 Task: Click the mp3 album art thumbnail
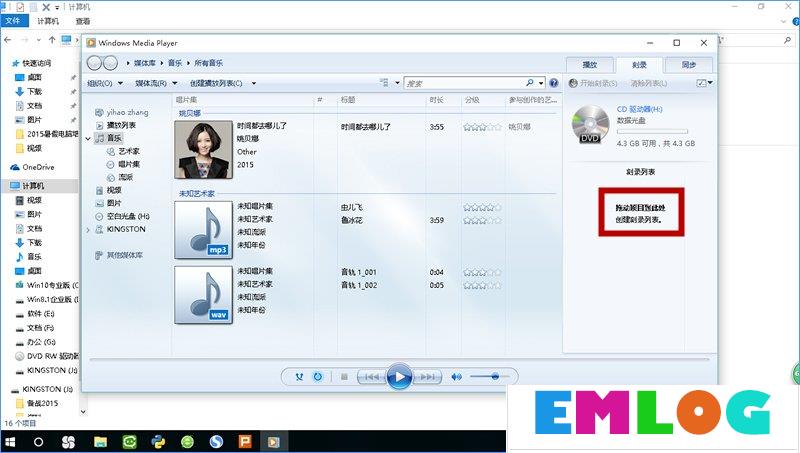tap(204, 230)
